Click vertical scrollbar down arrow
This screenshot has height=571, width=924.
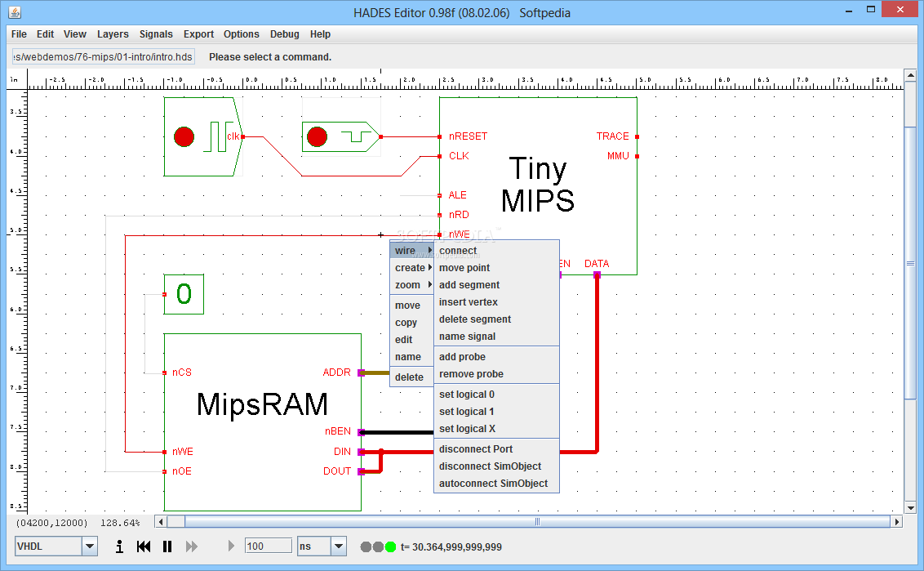(910, 508)
